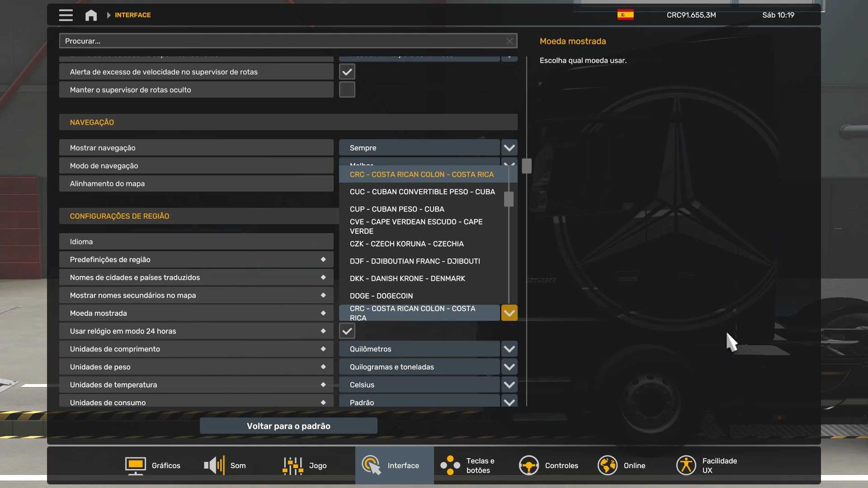Open Som settings speaker icon

coord(214,465)
